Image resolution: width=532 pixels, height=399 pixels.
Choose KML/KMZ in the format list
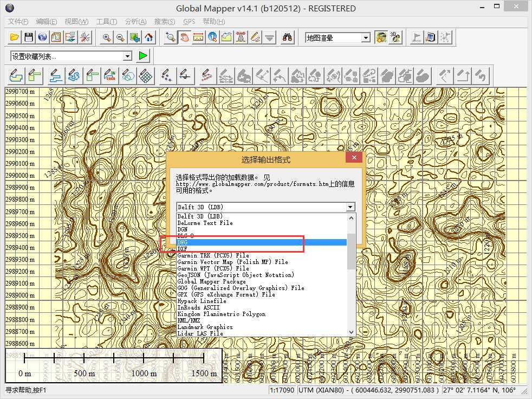262,320
